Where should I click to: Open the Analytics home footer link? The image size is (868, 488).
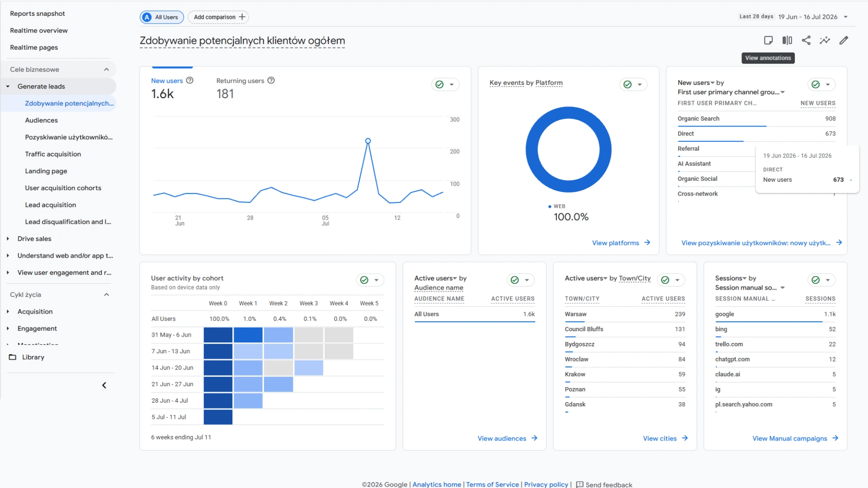point(437,484)
